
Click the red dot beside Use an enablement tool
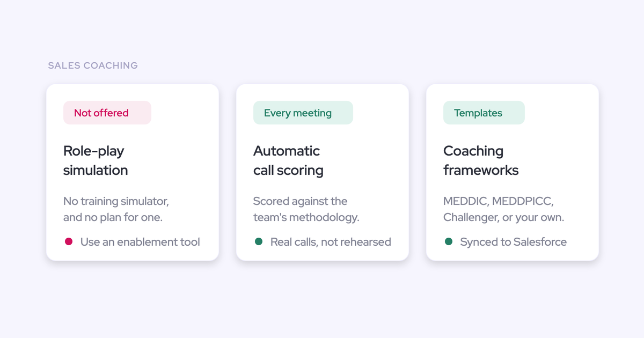(x=69, y=242)
